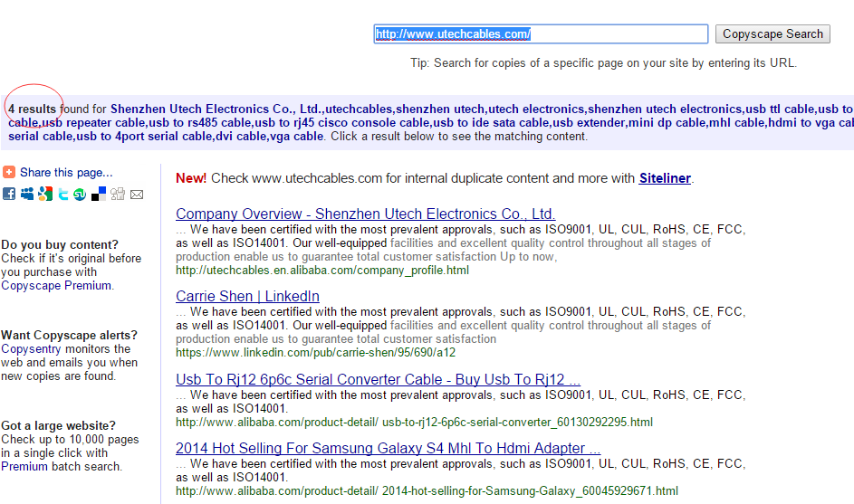Viewport: 854px width, 504px height.
Task: Share the page on StumbleUpon
Action: click(x=80, y=194)
